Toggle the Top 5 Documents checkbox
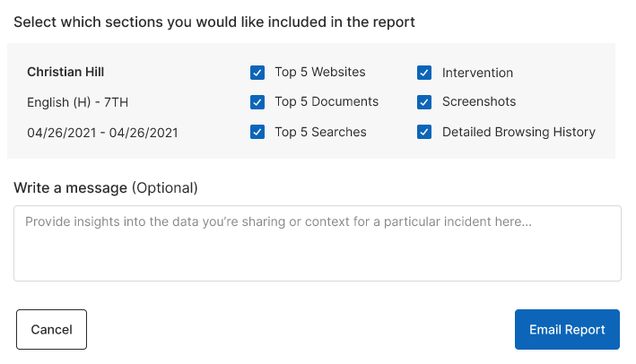The height and width of the screenshot is (364, 636). tap(257, 102)
